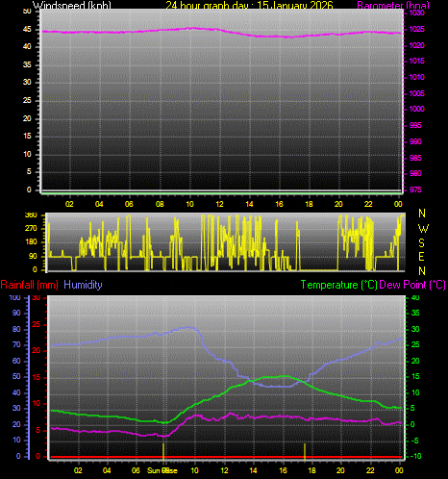Click the 16 hour label under the windspeed chart
448x479 pixels.
(x=279, y=204)
